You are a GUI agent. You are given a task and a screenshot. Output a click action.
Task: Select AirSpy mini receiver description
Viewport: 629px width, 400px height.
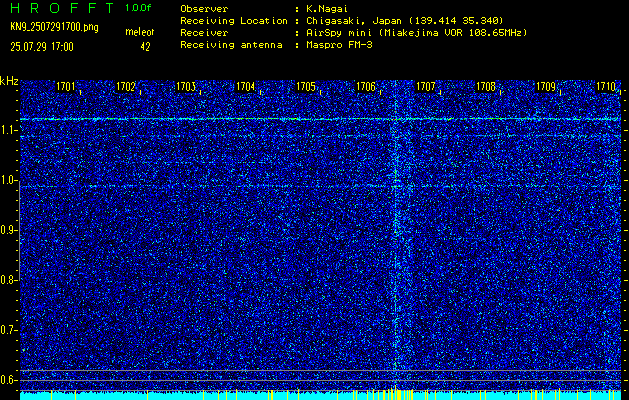[417, 33]
